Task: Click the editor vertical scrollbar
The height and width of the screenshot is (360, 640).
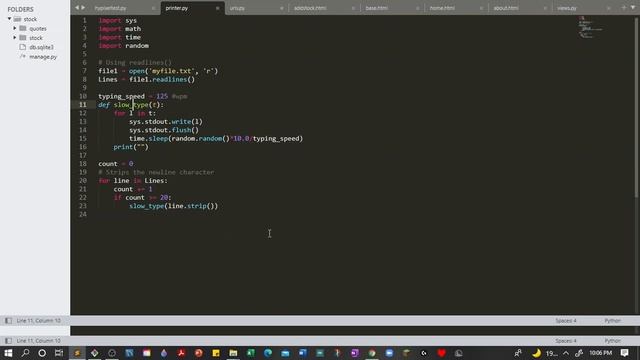Action: coord(636,107)
